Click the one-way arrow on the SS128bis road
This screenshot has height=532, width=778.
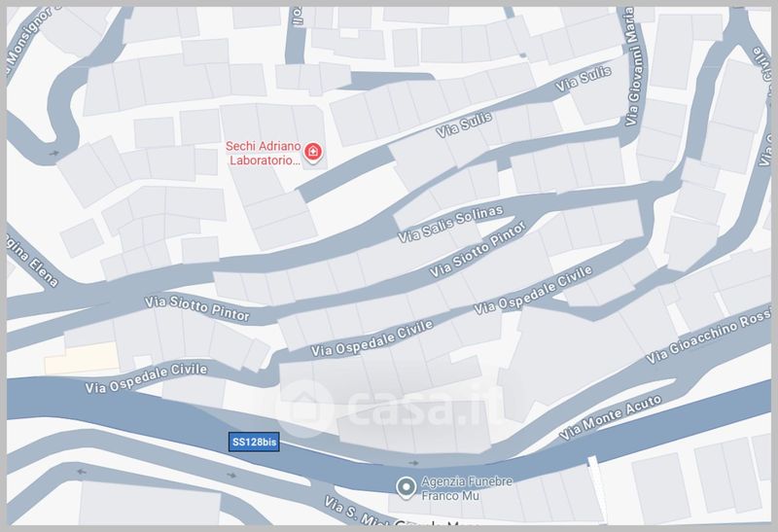pos(413,463)
